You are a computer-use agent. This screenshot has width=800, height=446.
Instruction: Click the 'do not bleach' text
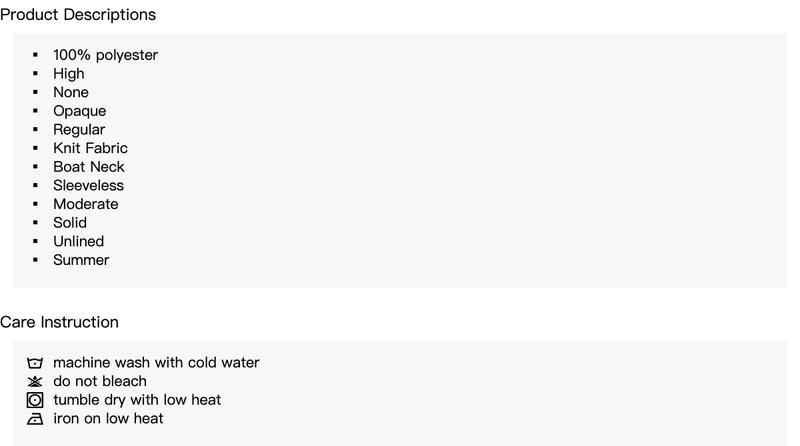pyautogui.click(x=100, y=381)
